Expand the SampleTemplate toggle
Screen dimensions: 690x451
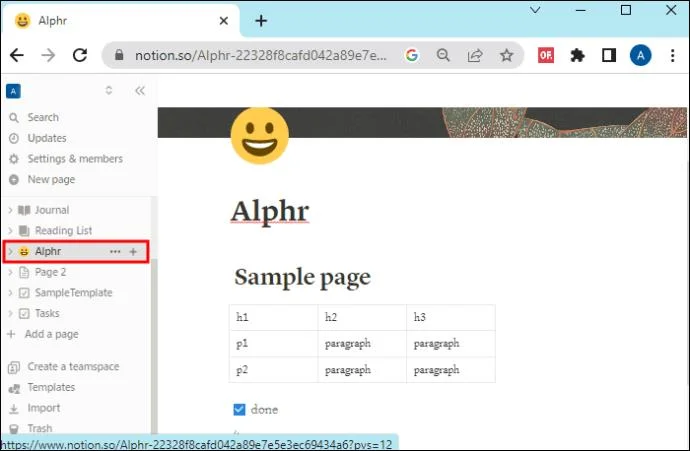(x=10, y=293)
